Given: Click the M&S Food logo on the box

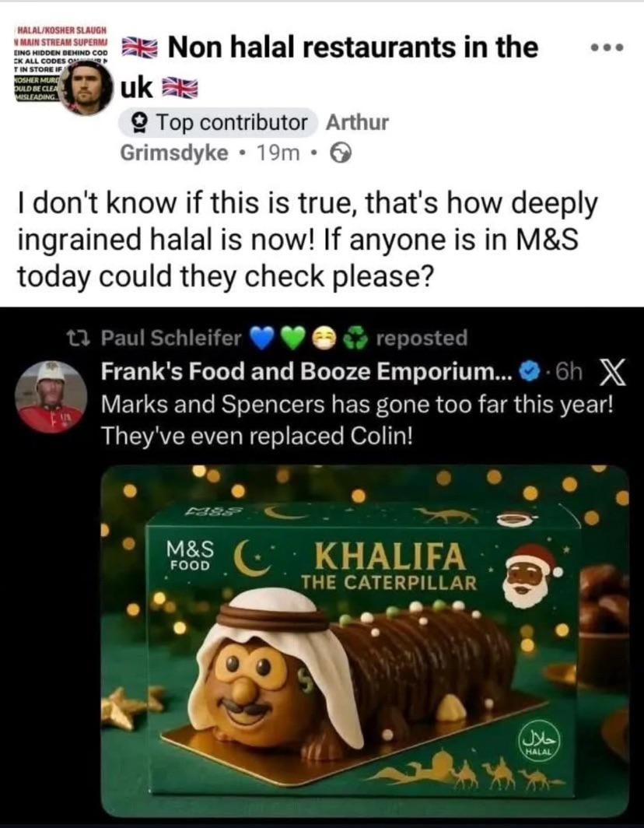Looking at the screenshot, I should click(190, 555).
